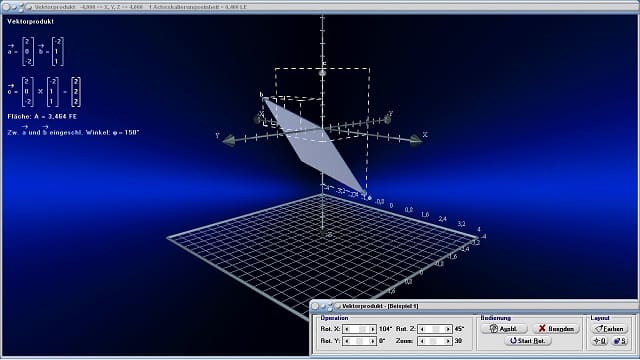640x360 pixels.
Task: Increase Rot. X with right arrow
Action: click(x=372, y=329)
